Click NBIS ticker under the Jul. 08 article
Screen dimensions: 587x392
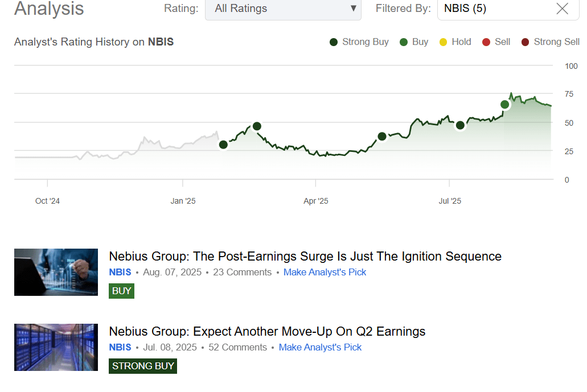tap(120, 348)
